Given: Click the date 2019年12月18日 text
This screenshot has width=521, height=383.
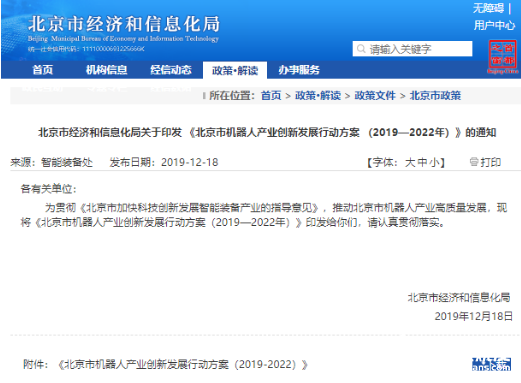Looking at the screenshot, I should (473, 316).
